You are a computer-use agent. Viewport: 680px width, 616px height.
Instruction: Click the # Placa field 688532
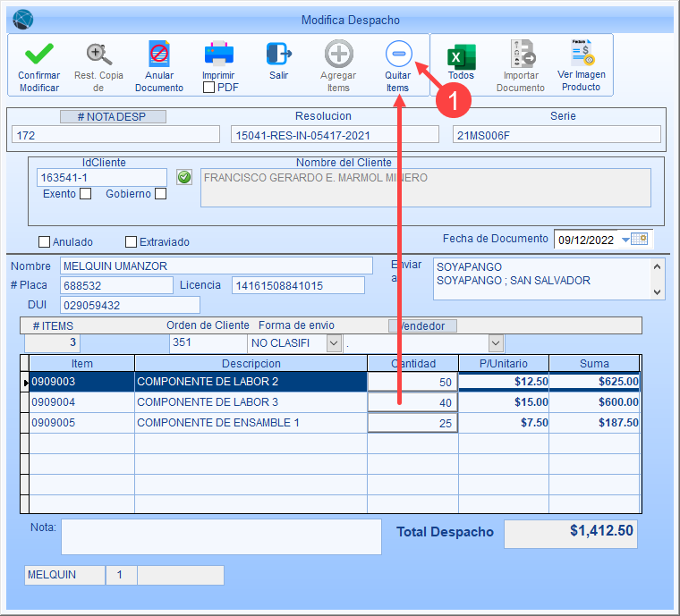(116, 285)
